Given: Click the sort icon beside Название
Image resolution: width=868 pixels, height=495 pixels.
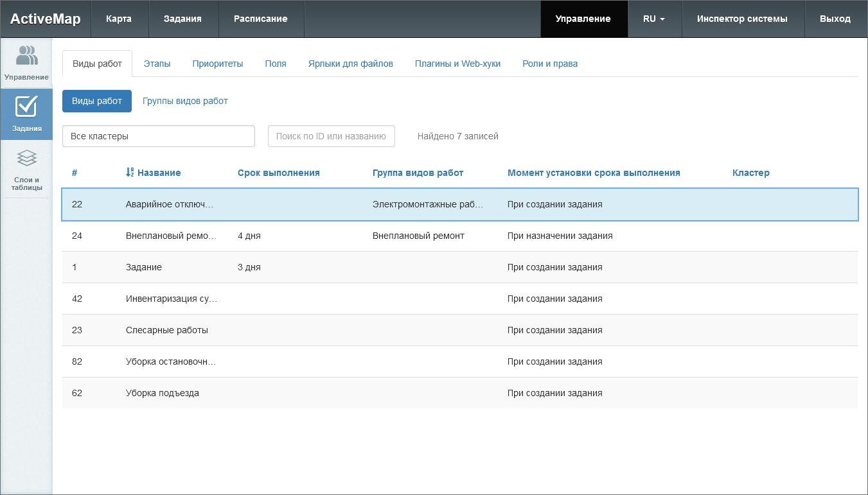Looking at the screenshot, I should coord(130,173).
